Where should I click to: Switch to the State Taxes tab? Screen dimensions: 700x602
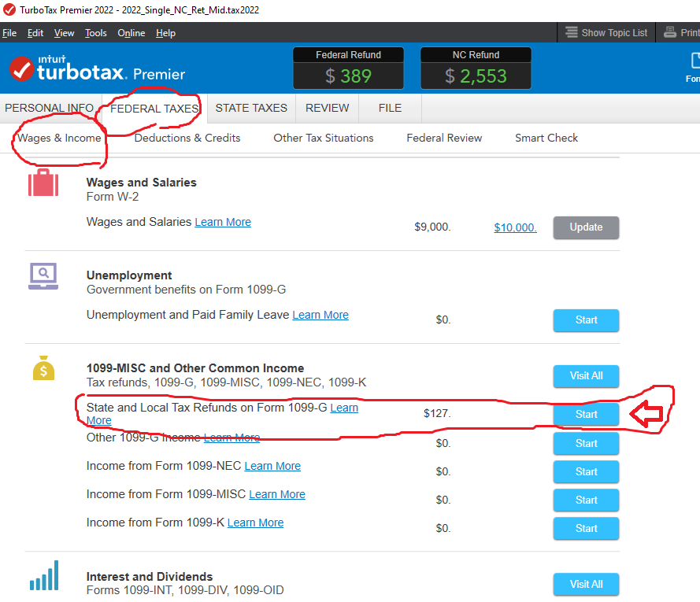[251, 108]
